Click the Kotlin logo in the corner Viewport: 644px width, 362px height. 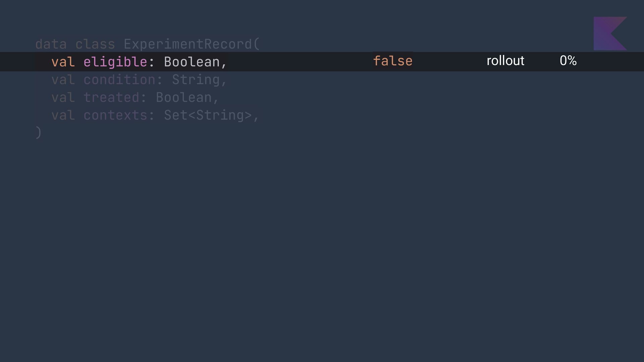tap(610, 34)
